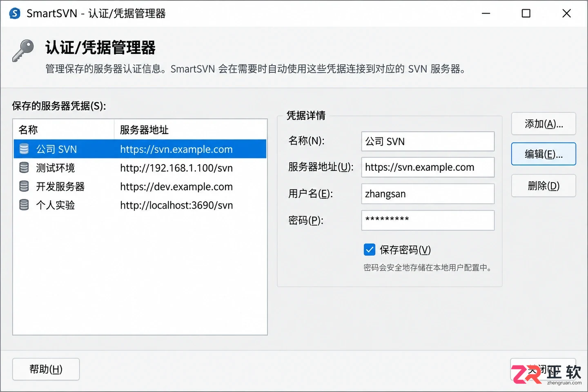This screenshot has width=588, height=392.
Task: Focus the 用户名(E) field with zhangsan
Action: [x=428, y=194]
